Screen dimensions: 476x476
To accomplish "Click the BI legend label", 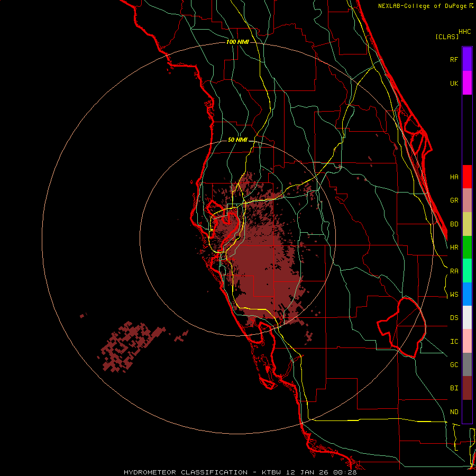I will [454, 388].
